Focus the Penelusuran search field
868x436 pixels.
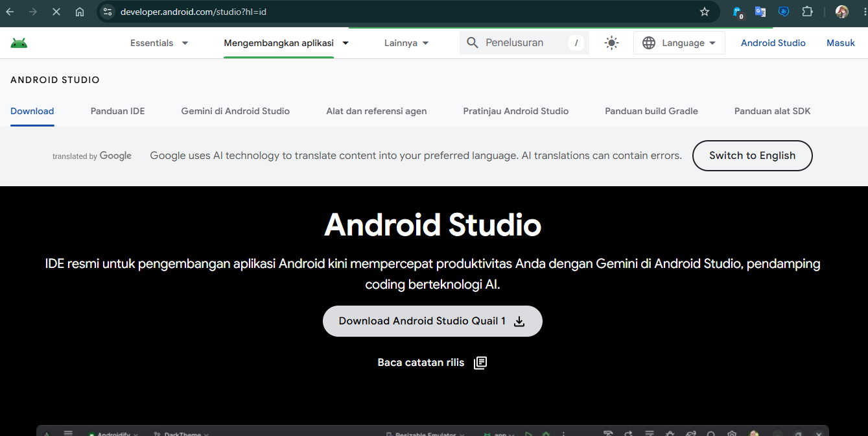pos(524,43)
